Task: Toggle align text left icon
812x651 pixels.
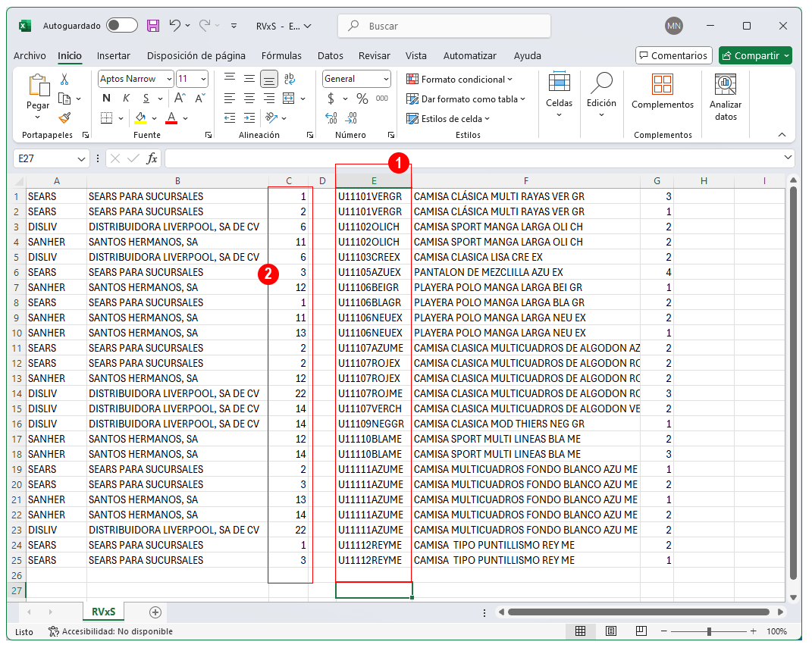Action: tap(230, 99)
